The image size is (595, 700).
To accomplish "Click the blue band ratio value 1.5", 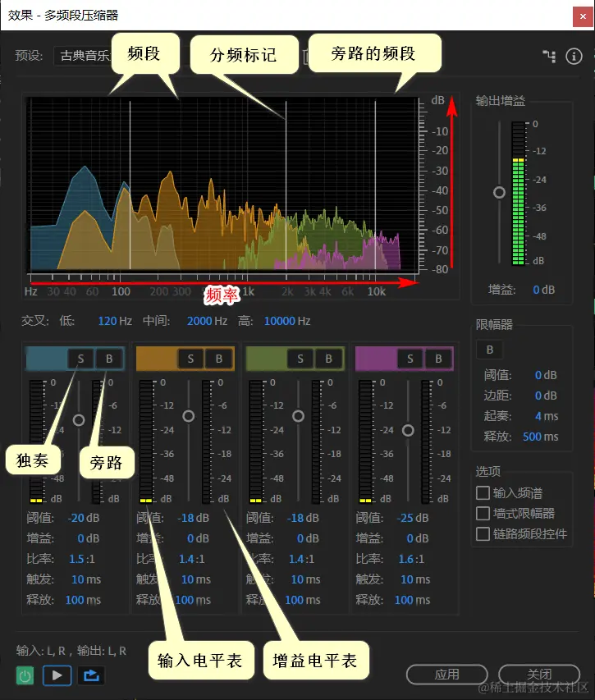I will point(76,559).
